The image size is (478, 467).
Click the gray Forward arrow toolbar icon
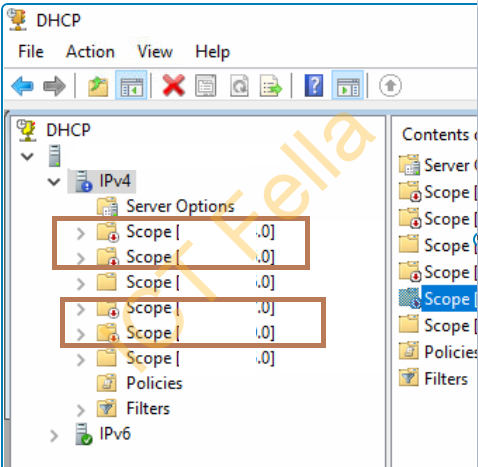54,86
